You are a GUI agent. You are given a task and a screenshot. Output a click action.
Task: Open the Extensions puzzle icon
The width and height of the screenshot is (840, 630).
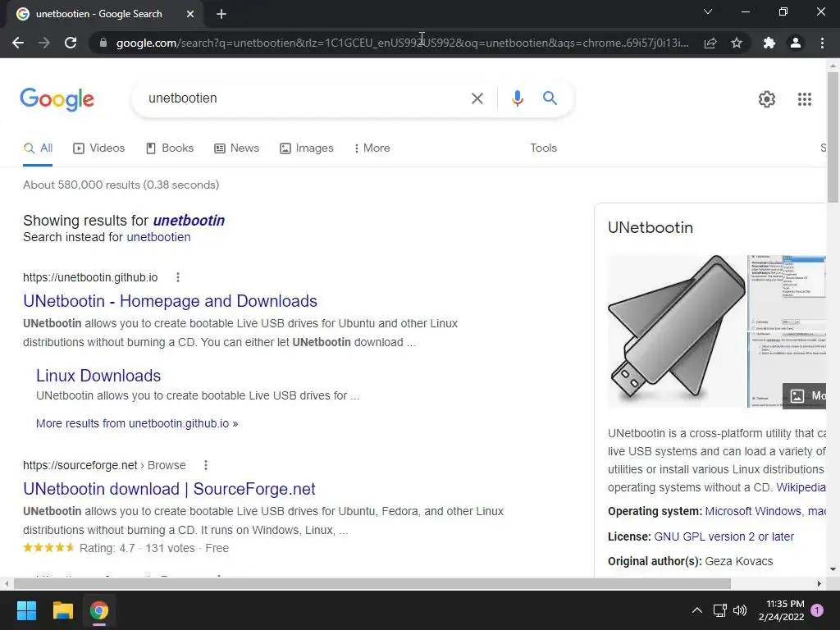[x=769, y=43]
